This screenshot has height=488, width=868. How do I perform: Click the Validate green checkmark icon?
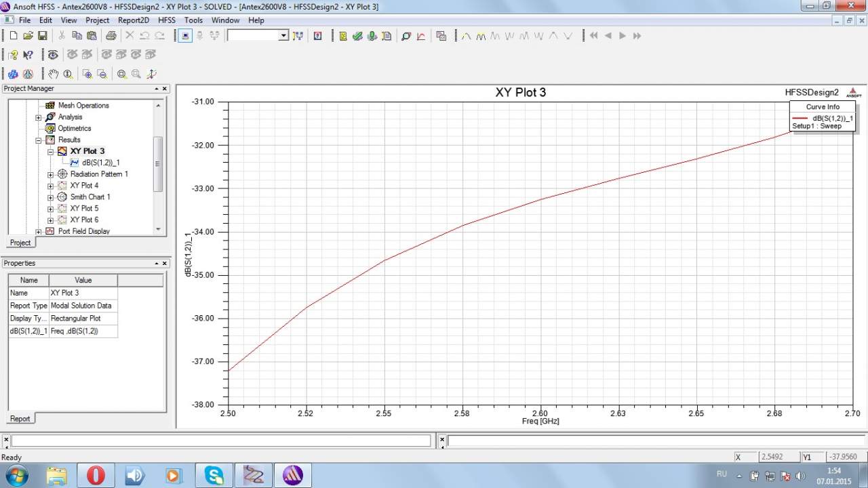357,36
